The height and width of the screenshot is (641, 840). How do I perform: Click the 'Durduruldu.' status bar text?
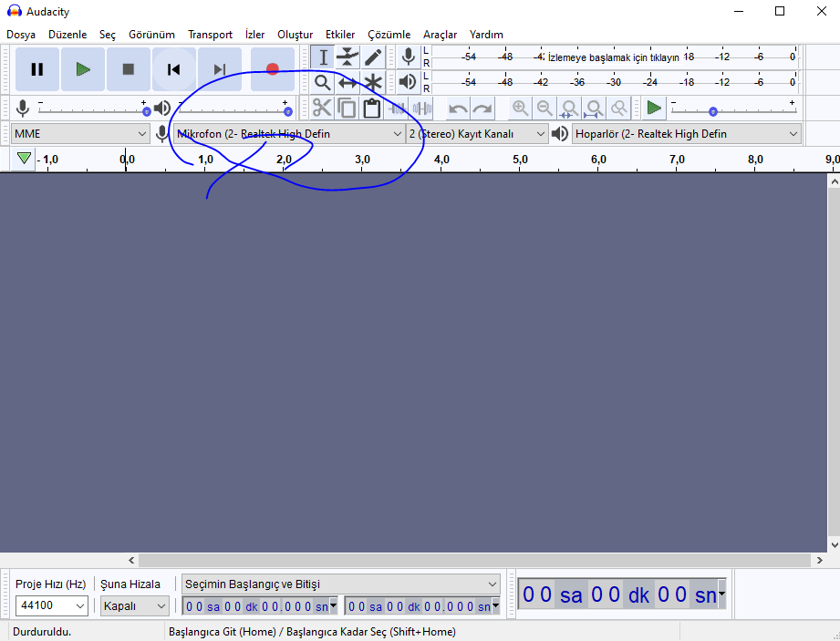[x=42, y=632]
